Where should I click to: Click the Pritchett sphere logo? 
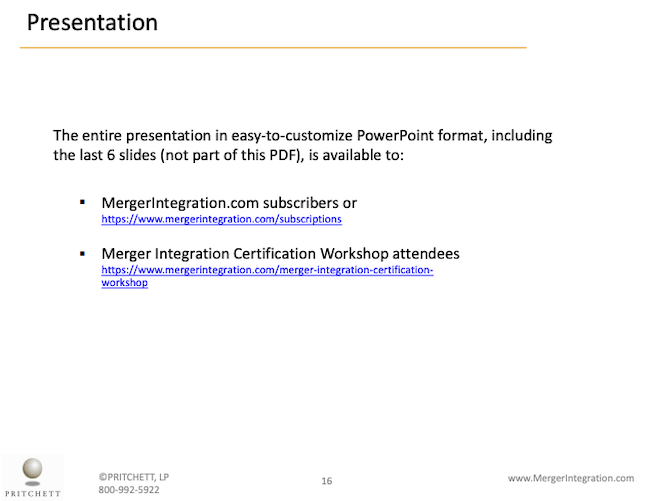(32, 472)
